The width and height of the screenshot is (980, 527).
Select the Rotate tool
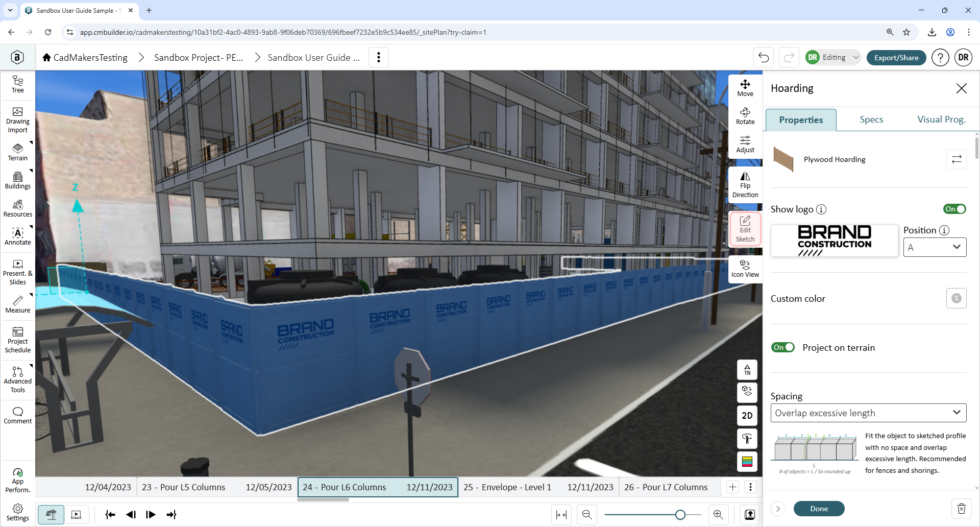(x=745, y=116)
